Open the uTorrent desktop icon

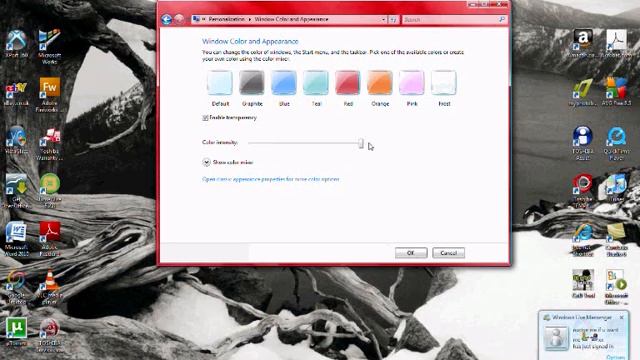16,332
